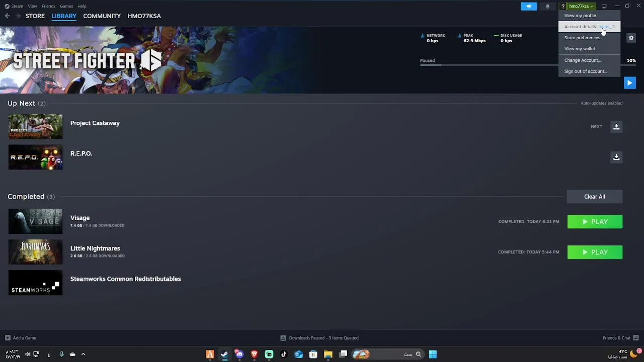Open the Project Castaway title
This screenshot has height=362, width=644.
[x=95, y=123]
